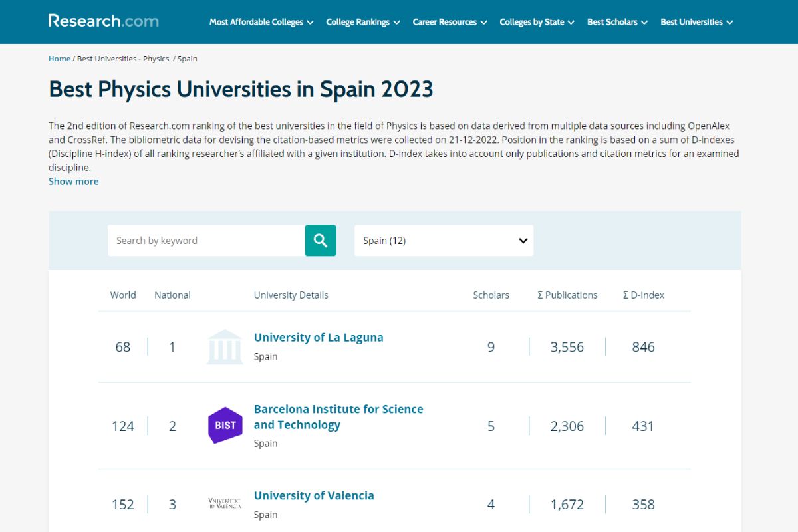Click the University of Valencia logo
This screenshot has height=532, width=798.
225,504
